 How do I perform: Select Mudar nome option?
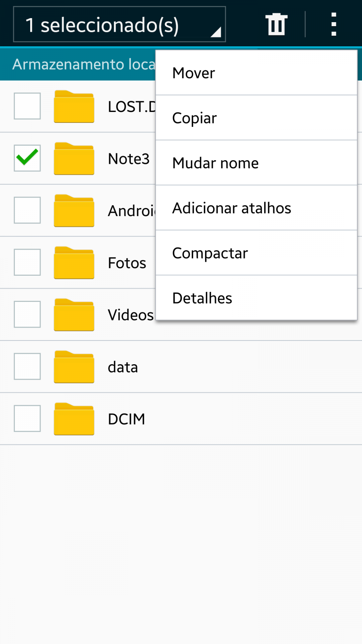click(256, 163)
